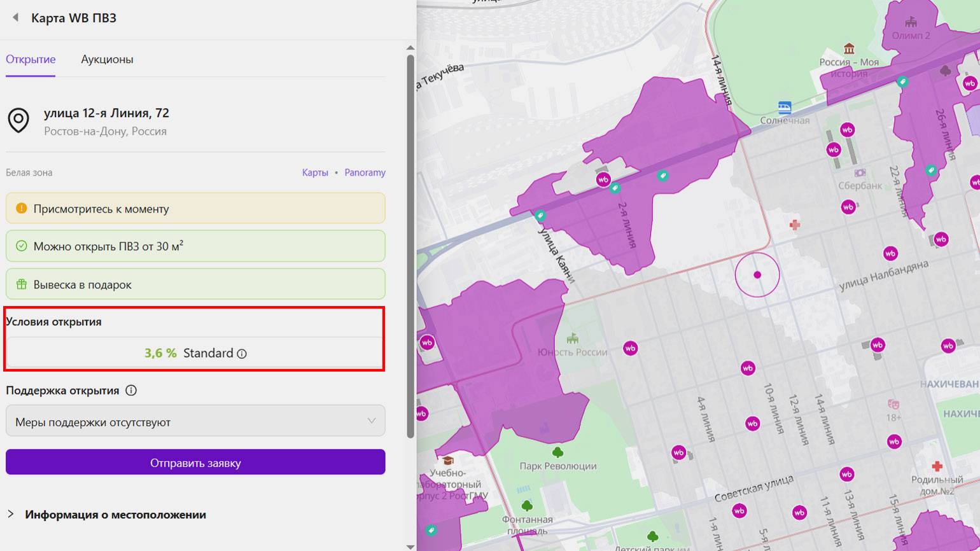The width and height of the screenshot is (980, 551).
Task: Click the Можно открыть ПВЗ от 30 м² banner
Action: (x=195, y=246)
